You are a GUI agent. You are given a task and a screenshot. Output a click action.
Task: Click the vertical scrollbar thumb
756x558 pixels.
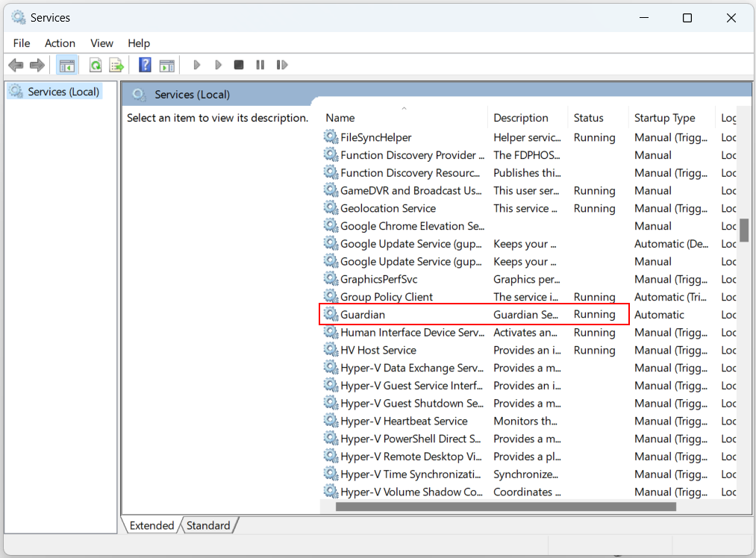[x=744, y=230]
